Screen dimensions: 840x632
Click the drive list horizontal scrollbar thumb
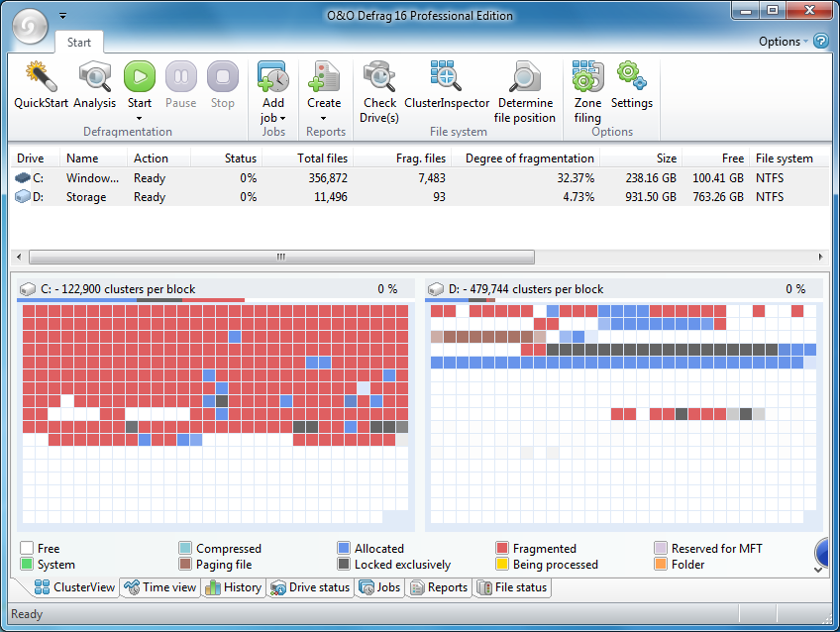click(x=281, y=258)
